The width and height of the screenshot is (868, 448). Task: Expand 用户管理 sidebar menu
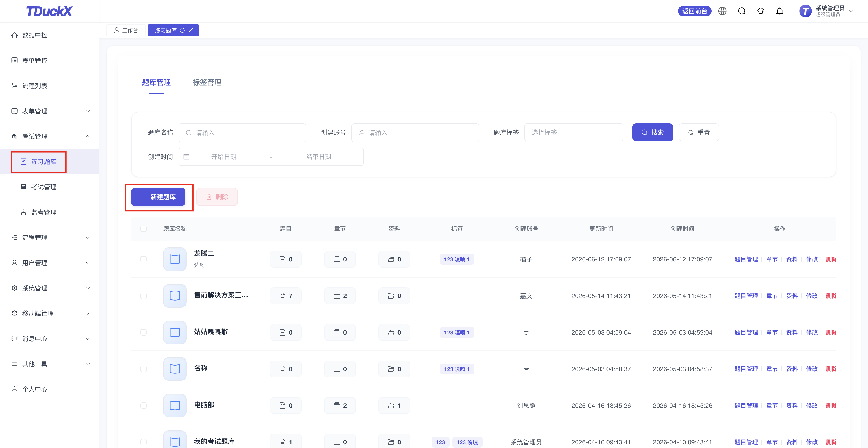pyautogui.click(x=50, y=263)
